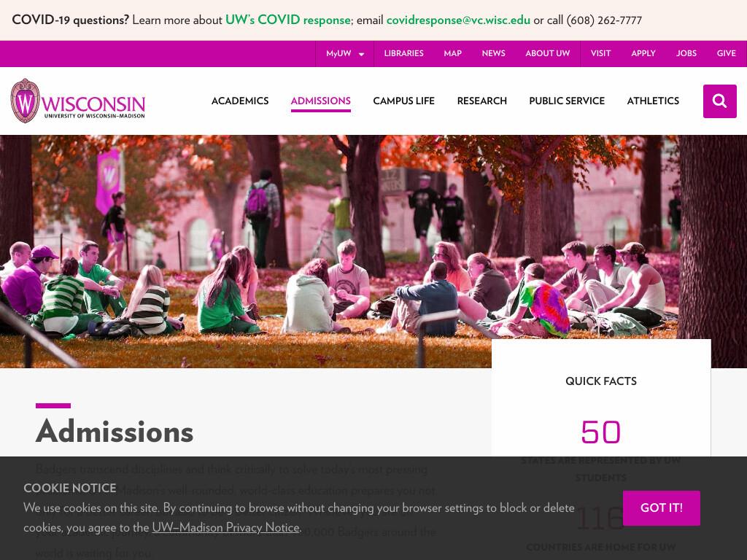Go to Research section

click(481, 101)
